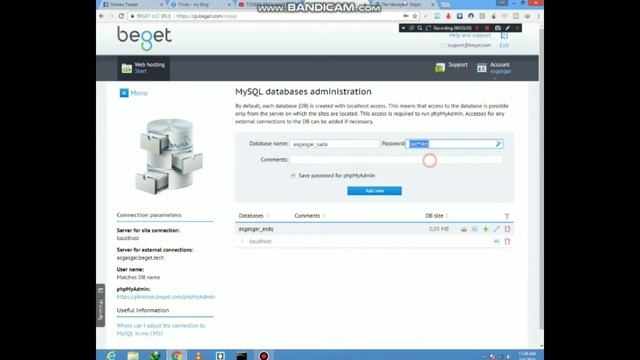640x360 pixels.
Task: Focus the Password input field
Action: (454, 144)
